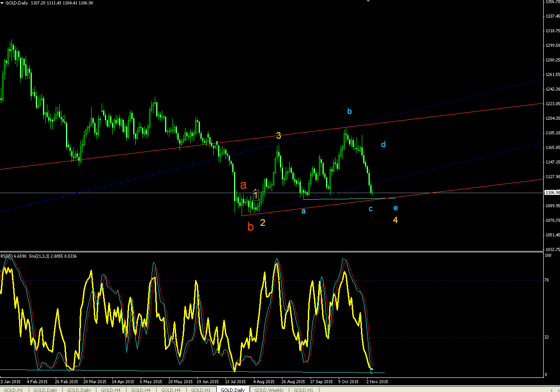Viewport: 560px width, 392px height.
Task: Select the orange wave label 4
Action: click(395, 220)
